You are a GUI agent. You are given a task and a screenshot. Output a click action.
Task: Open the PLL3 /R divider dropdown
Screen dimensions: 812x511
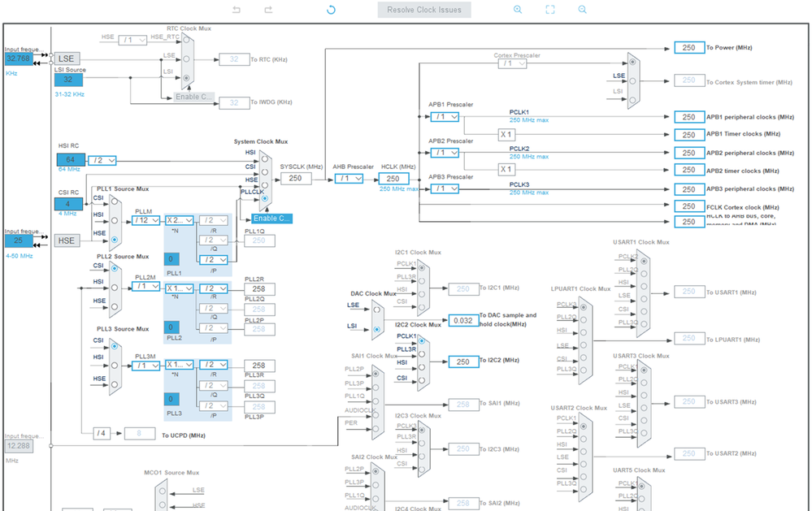213,365
